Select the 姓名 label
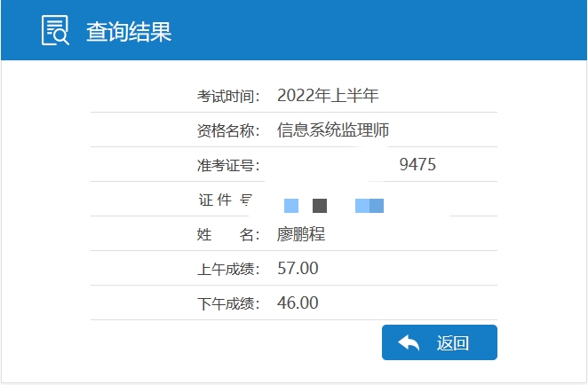Viewport: 588px width, 385px height. click(x=228, y=234)
